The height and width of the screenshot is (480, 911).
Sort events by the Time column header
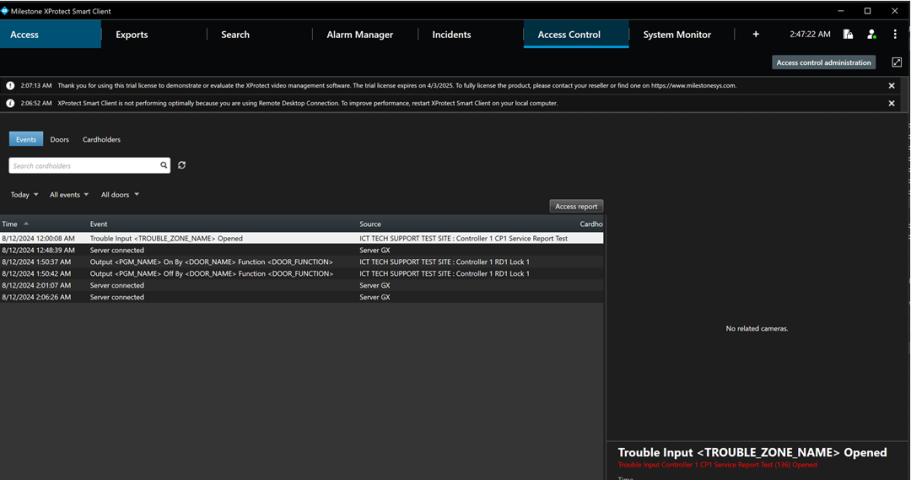[x=10, y=224]
